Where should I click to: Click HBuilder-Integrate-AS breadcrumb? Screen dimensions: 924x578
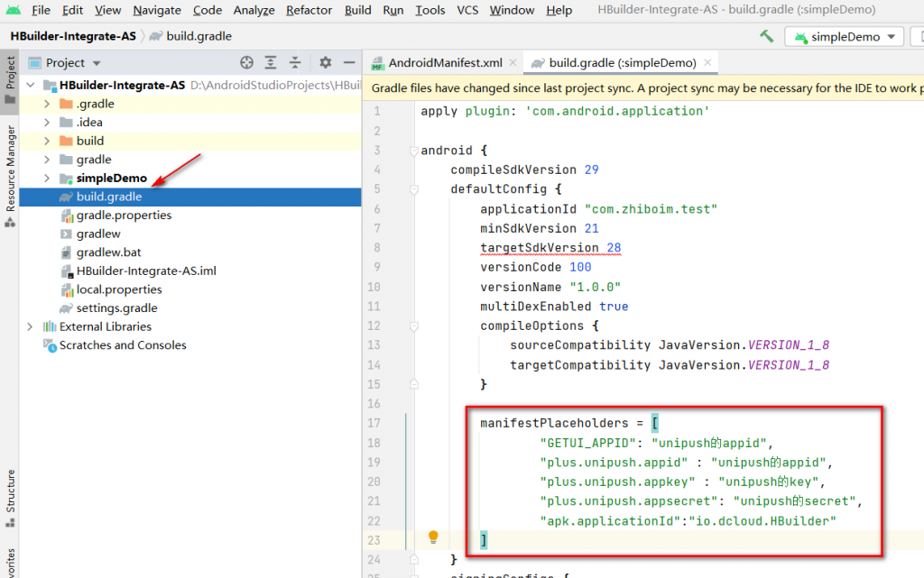73,36
